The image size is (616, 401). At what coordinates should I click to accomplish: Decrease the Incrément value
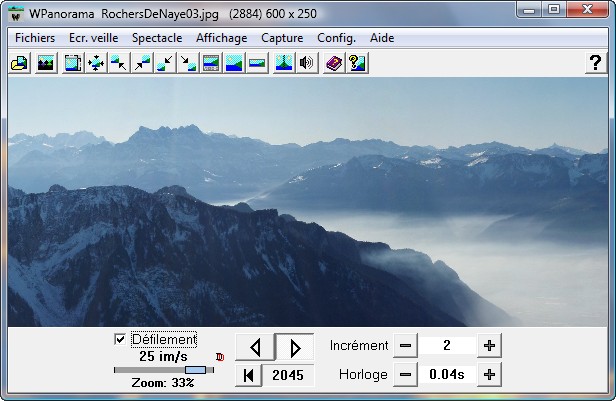405,346
